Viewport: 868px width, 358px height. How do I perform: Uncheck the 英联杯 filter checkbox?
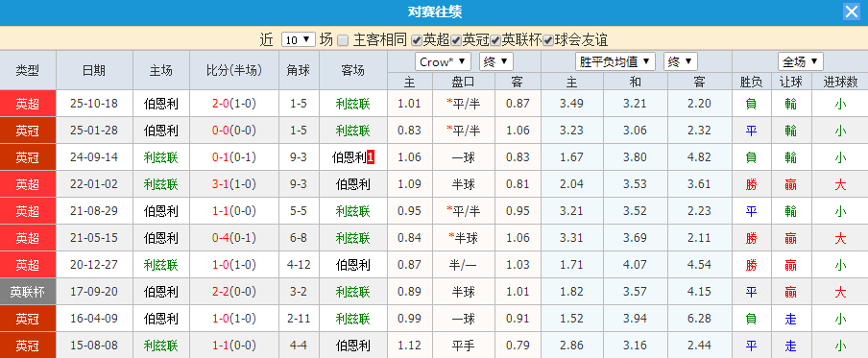click(x=495, y=40)
